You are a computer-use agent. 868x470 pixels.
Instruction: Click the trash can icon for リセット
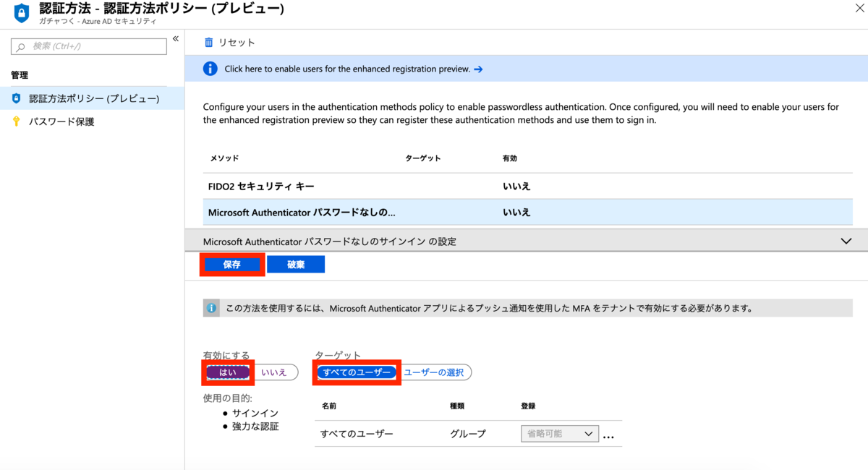209,43
